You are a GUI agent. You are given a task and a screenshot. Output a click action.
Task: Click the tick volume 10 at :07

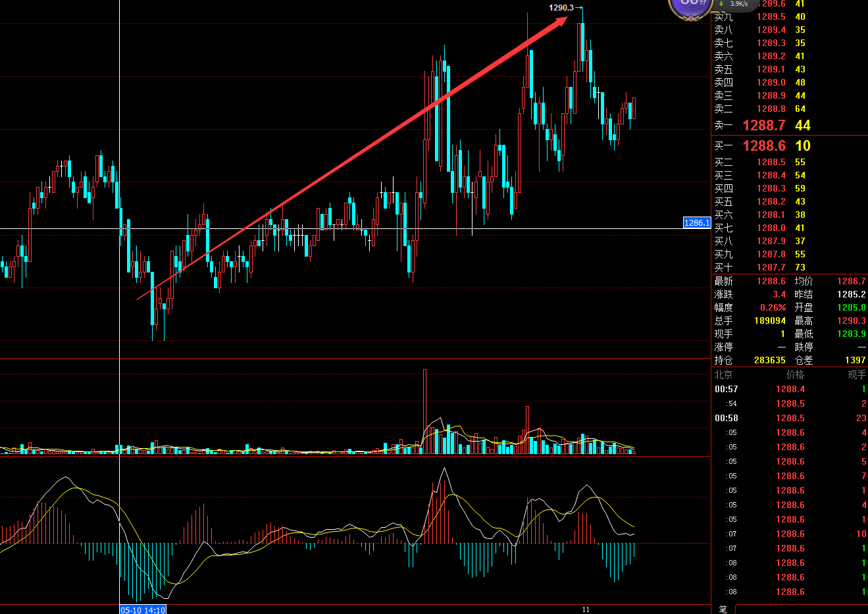click(861, 534)
